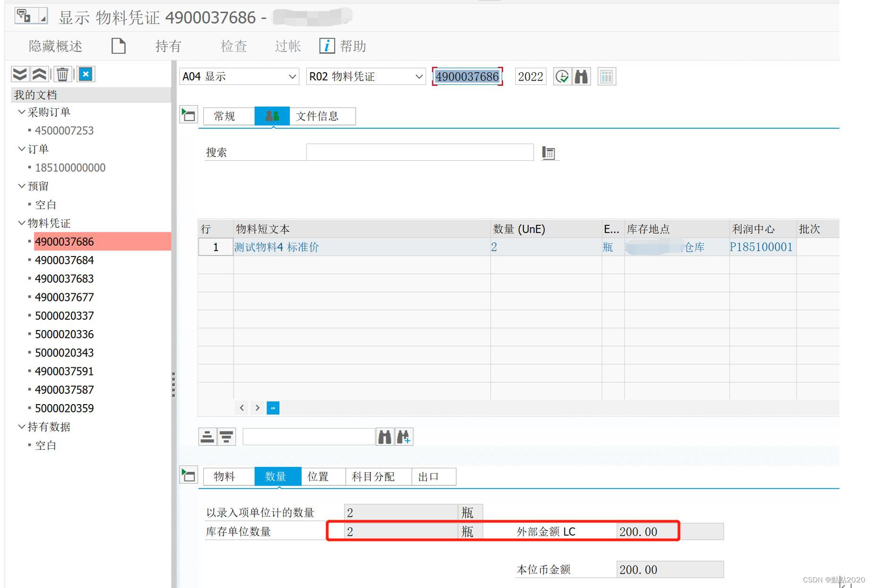Select material document 4900037683
Image resolution: width=872 pixels, height=588 pixels.
point(64,279)
